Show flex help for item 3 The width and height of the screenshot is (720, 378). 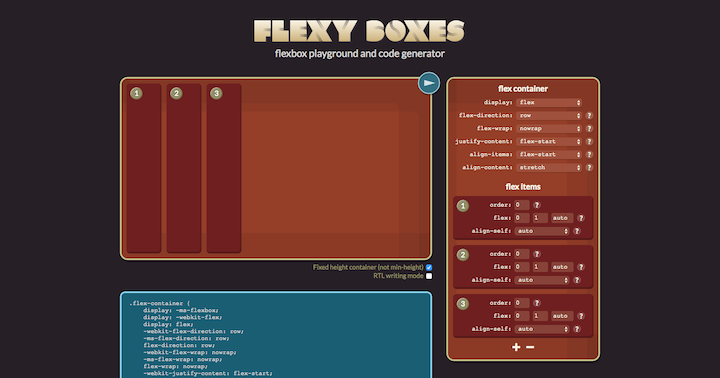pos(581,316)
